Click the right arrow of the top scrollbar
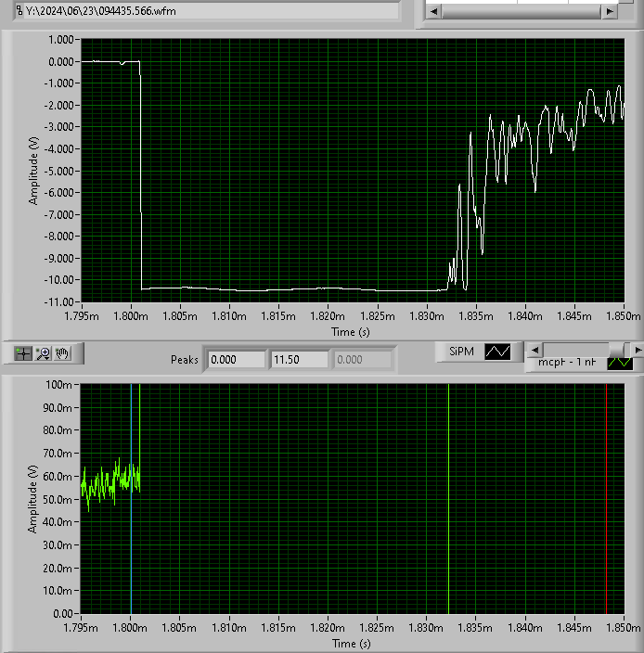 click(610, 11)
